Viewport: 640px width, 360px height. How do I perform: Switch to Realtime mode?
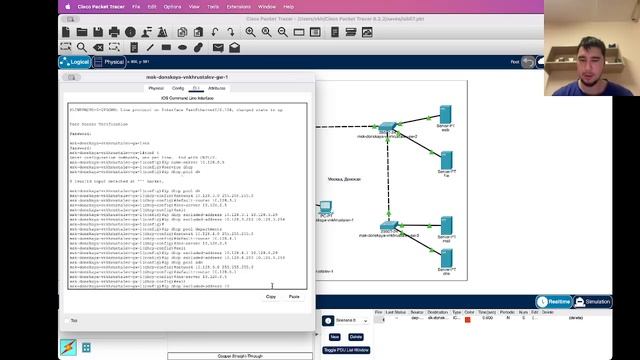[554, 302]
